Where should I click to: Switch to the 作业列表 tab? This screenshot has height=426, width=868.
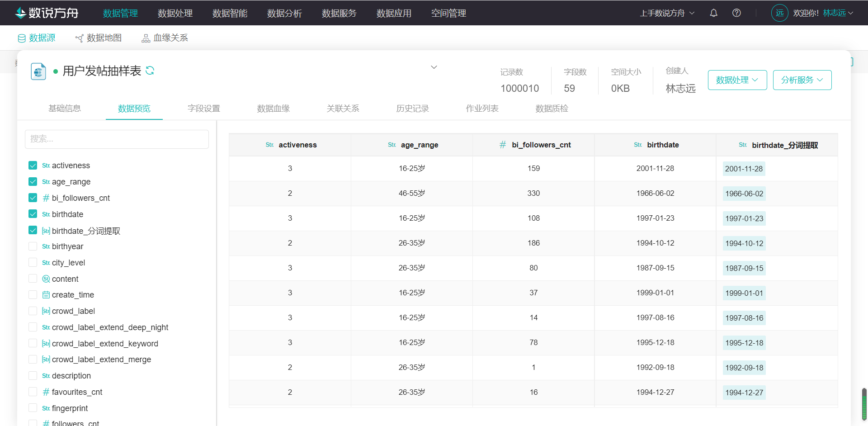click(x=482, y=109)
